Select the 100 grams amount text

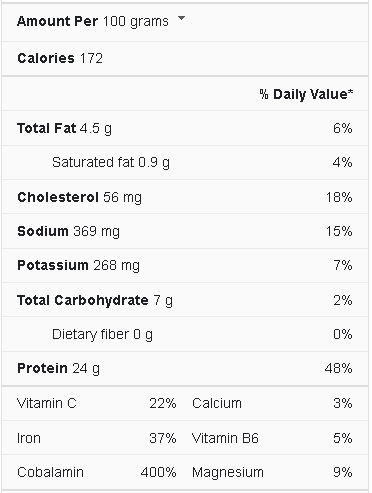pyautogui.click(x=136, y=22)
